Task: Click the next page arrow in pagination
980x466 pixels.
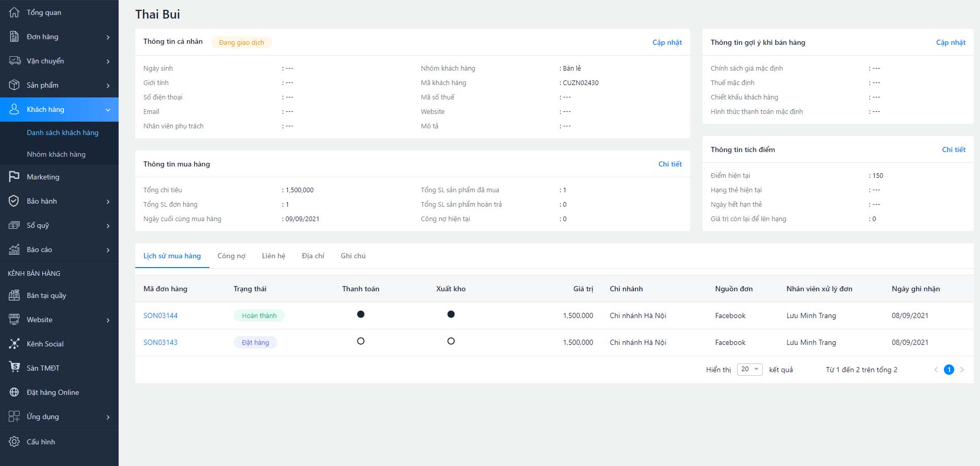Action: point(962,370)
